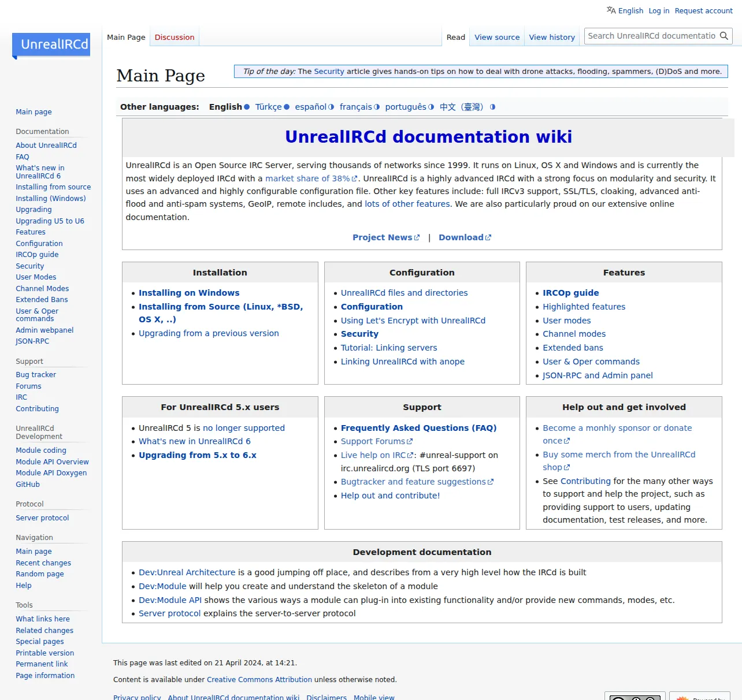The image size is (742, 700).
Task: Click the external-link icon after market share of 38%
Action: [354, 179]
